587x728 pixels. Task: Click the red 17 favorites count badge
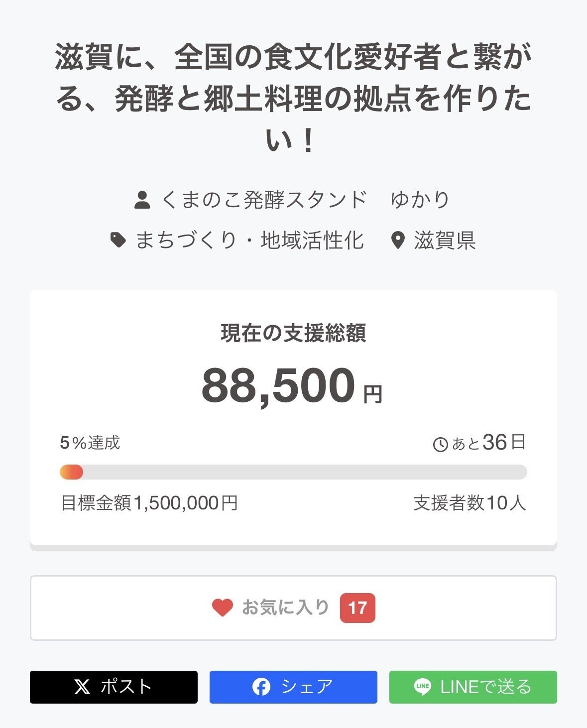tap(357, 608)
